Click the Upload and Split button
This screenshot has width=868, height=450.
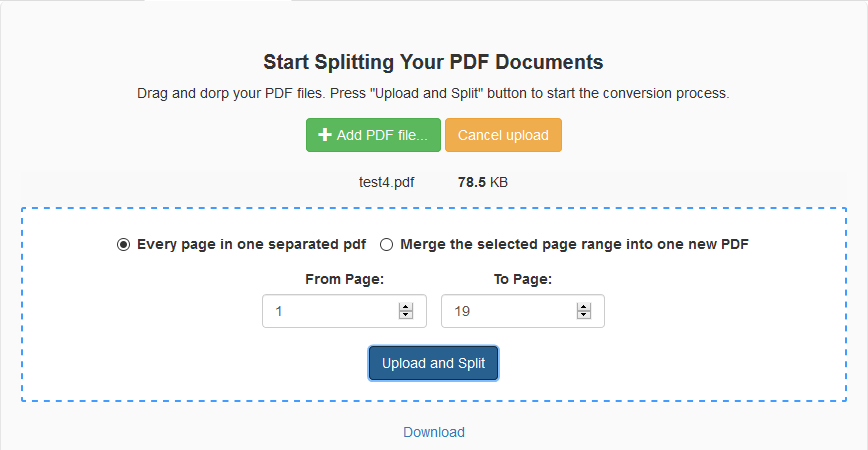tap(433, 363)
